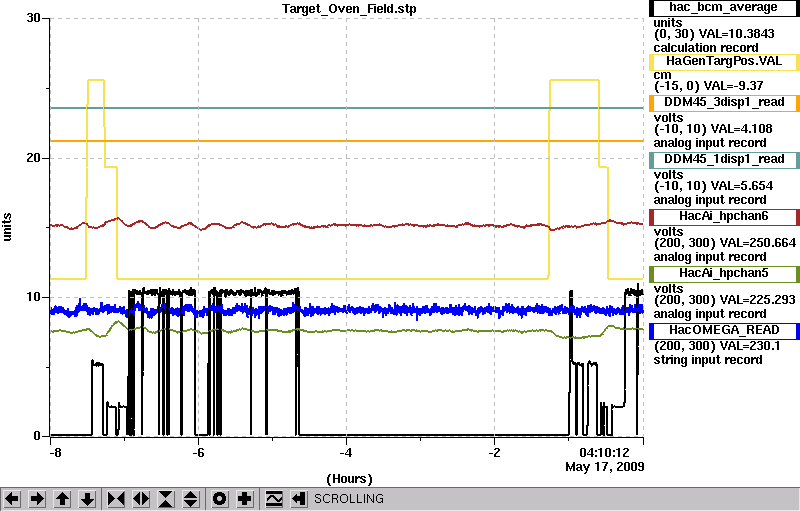Viewport: 800px width, 511px height.
Task: Select the hac_bcm_average legend entry
Action: pyautogui.click(x=724, y=8)
